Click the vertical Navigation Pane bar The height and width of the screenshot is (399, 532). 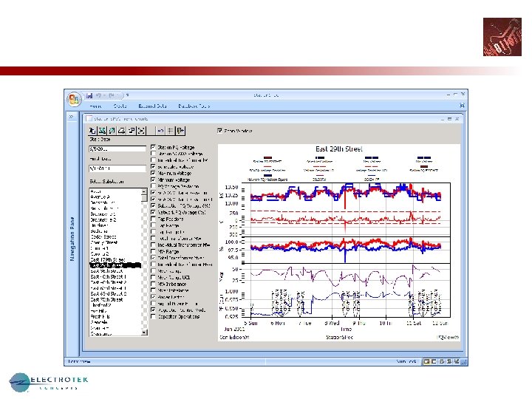pyautogui.click(x=72, y=239)
